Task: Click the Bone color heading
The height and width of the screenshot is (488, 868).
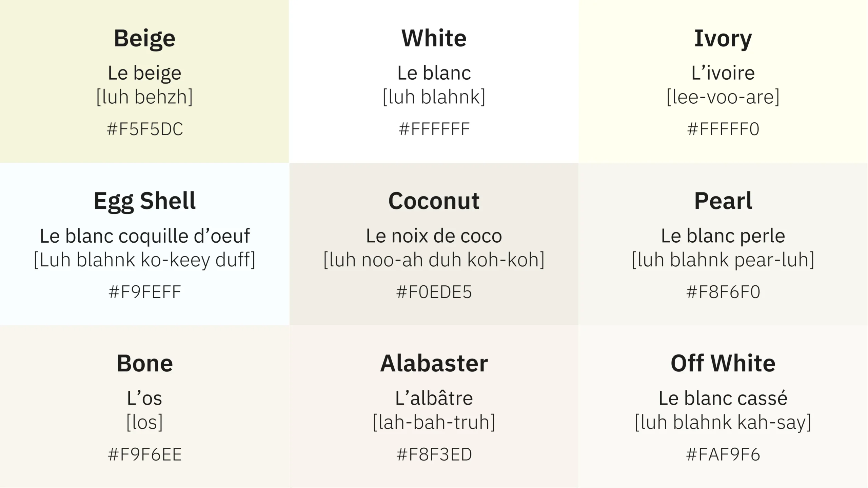Action: (144, 363)
